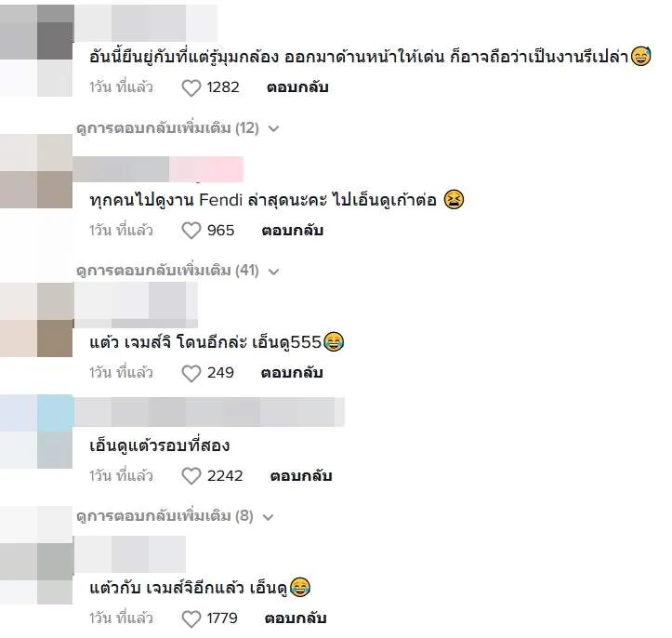Show the 41 additional replies

167,271
